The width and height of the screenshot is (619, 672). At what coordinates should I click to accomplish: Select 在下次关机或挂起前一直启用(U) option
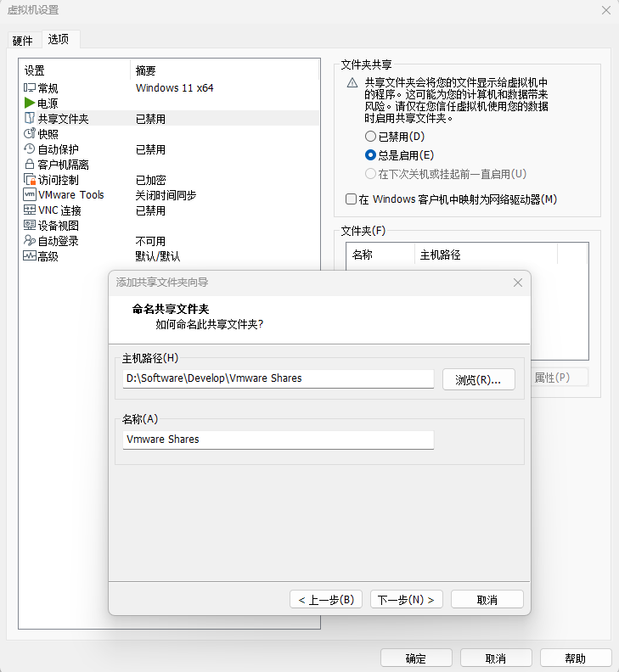tap(370, 174)
